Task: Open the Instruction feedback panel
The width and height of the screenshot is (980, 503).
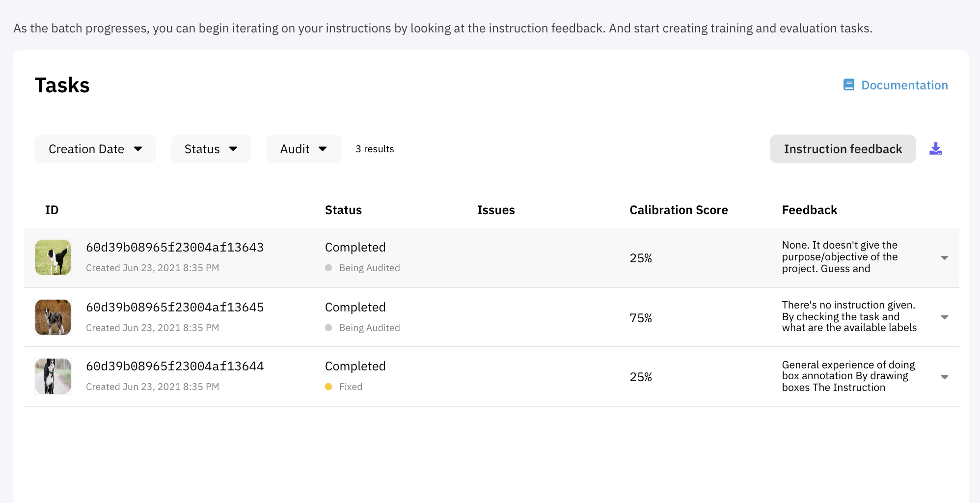Action: click(843, 149)
